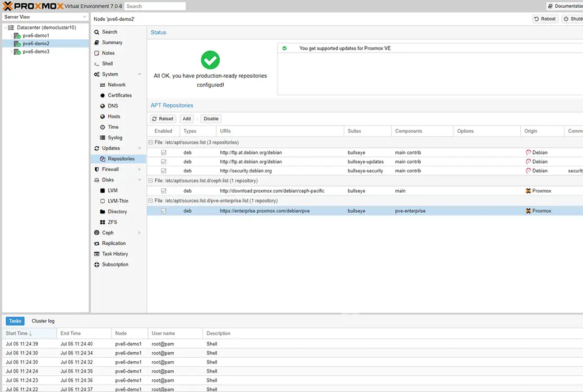
Task: Click the Directory folder icon
Action: point(103,212)
